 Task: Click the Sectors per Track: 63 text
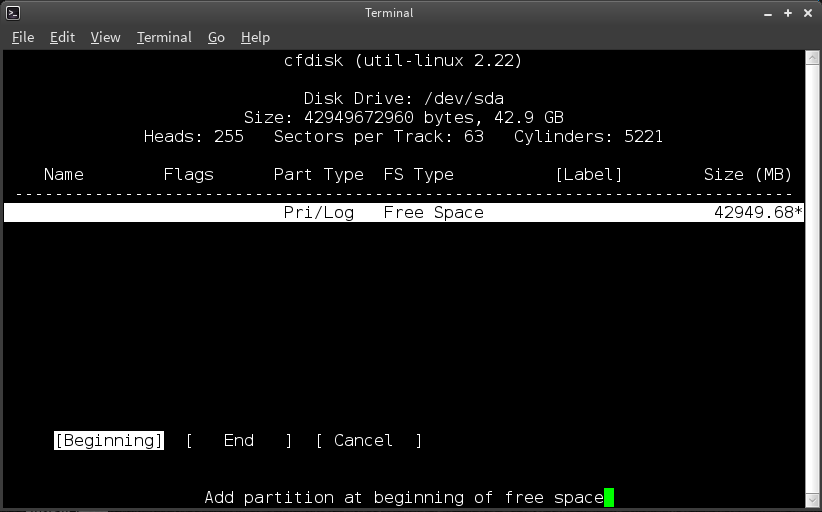click(378, 137)
